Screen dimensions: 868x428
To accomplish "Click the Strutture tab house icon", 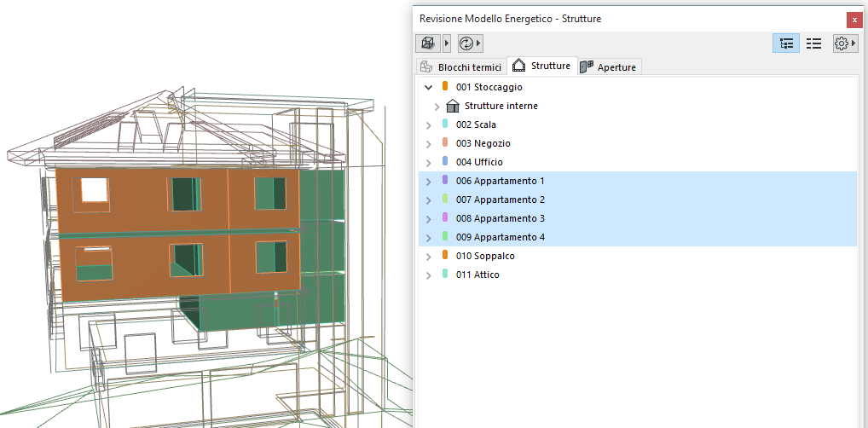I will 518,66.
